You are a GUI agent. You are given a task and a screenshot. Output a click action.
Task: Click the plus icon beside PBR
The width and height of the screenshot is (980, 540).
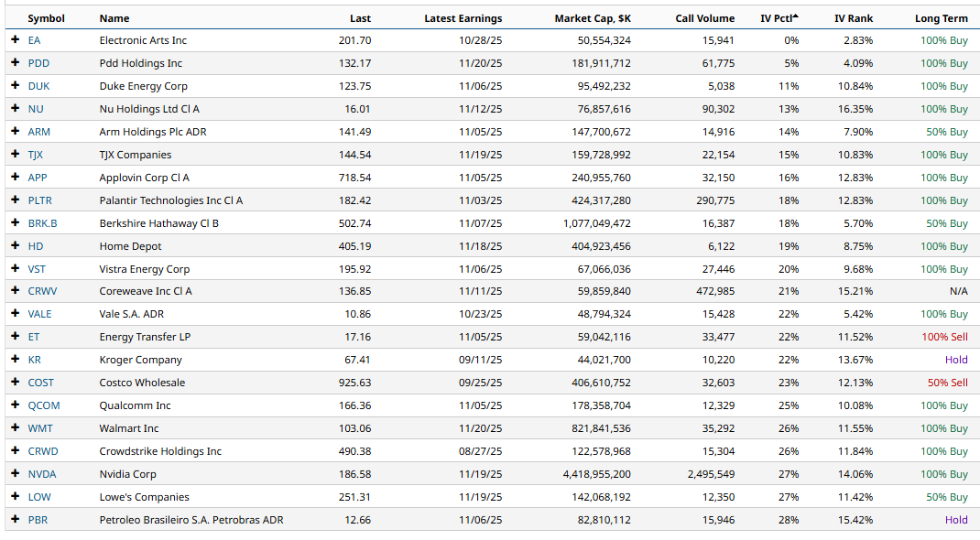pos(15,520)
